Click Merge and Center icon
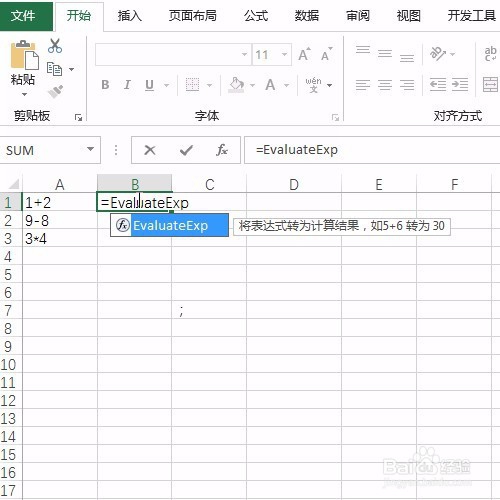 point(491,84)
